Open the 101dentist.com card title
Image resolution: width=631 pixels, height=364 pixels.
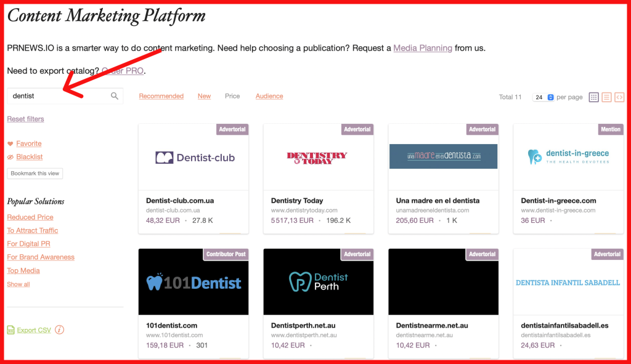tap(172, 325)
